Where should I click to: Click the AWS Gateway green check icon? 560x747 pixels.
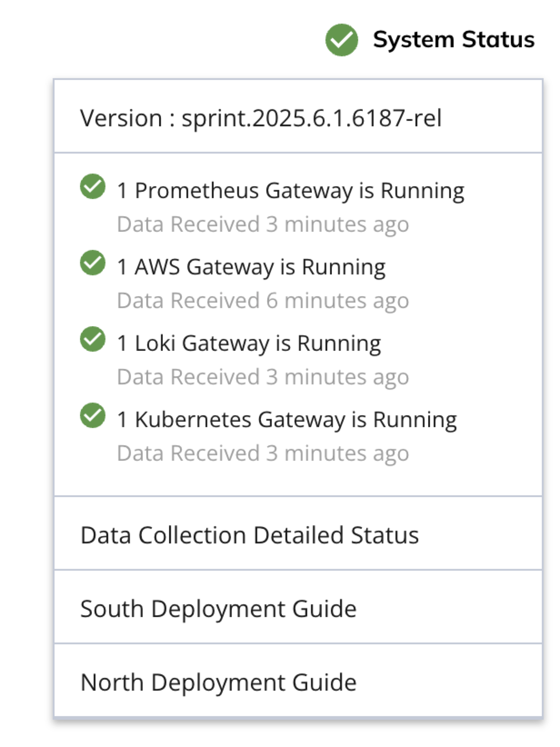[x=93, y=263]
